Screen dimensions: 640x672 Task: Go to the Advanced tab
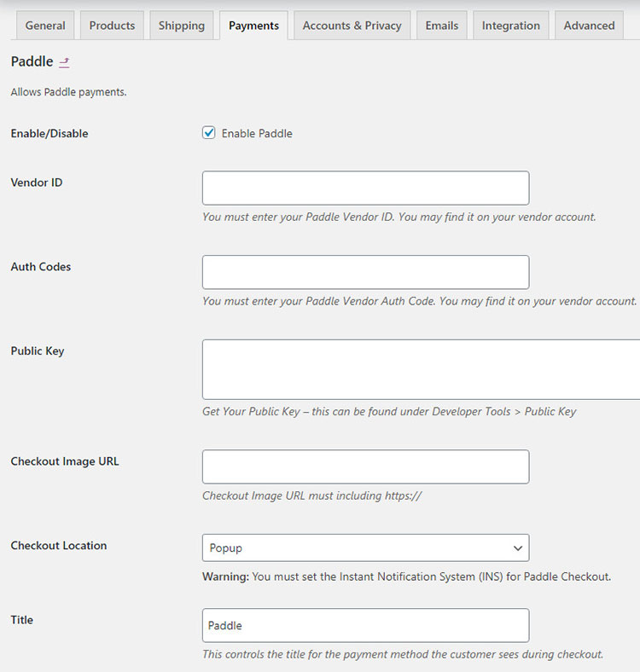589,26
